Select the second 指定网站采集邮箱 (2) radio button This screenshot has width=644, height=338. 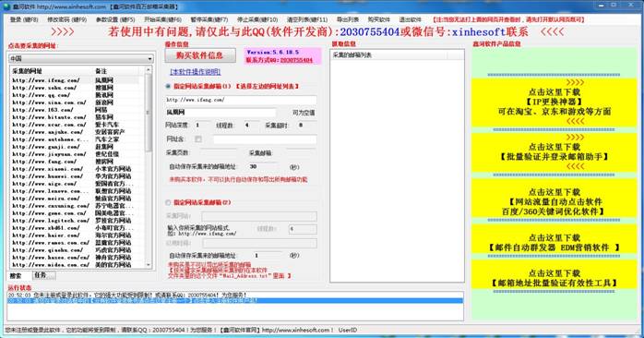(x=168, y=202)
